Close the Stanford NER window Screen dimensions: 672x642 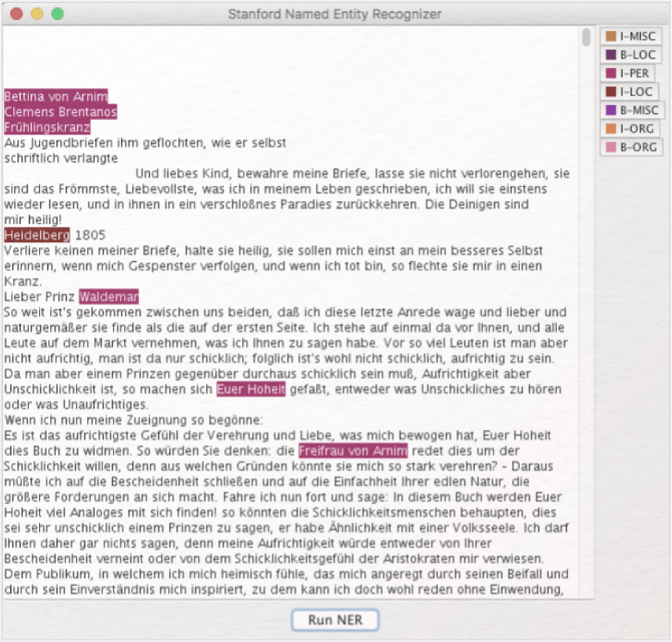click(16, 14)
